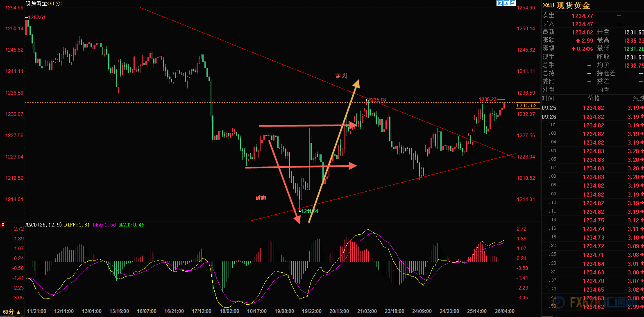Select the :14 tick row priced 1234.75
This screenshot has height=317, width=644.
pos(593,220)
